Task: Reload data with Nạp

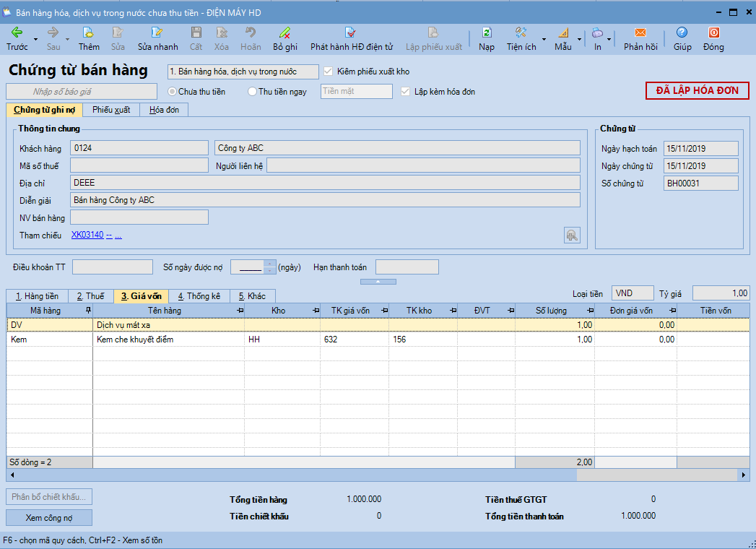Action: point(487,38)
